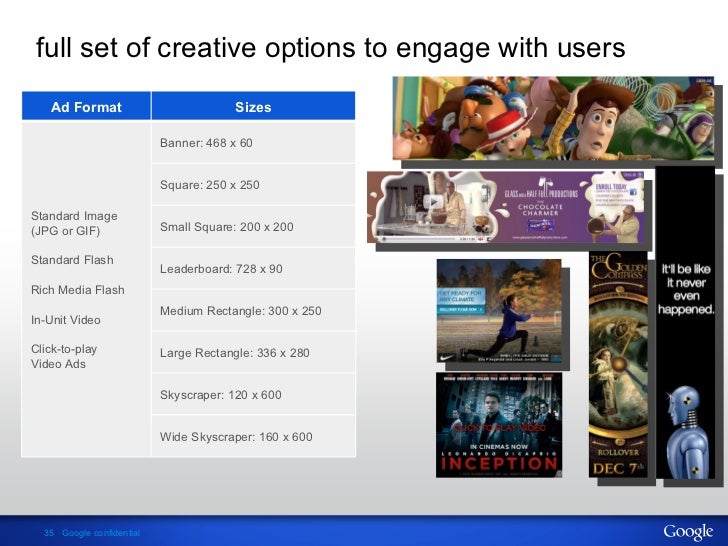Select the 'Leaderboard: 728 x 90' cell
This screenshot has width=728, height=546.
tap(253, 268)
